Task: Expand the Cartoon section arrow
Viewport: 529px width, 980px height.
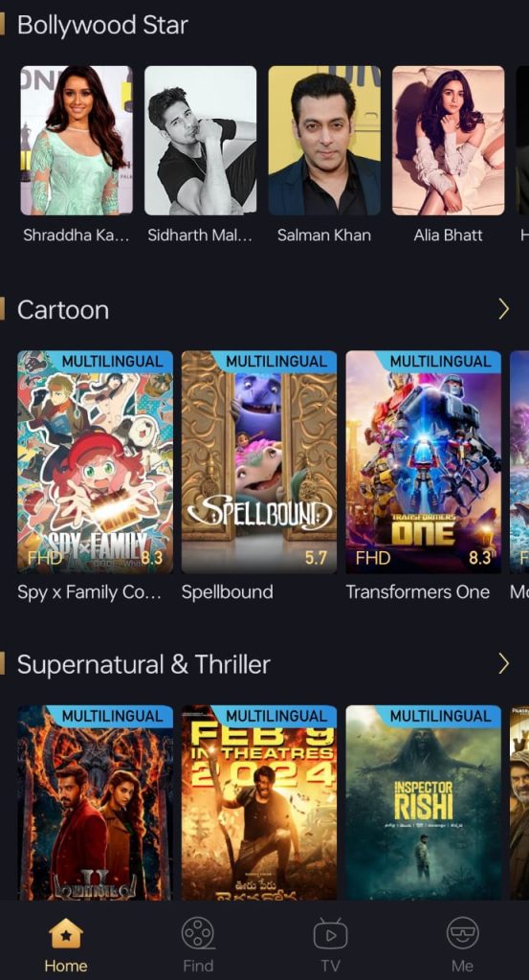Action: pos(503,309)
